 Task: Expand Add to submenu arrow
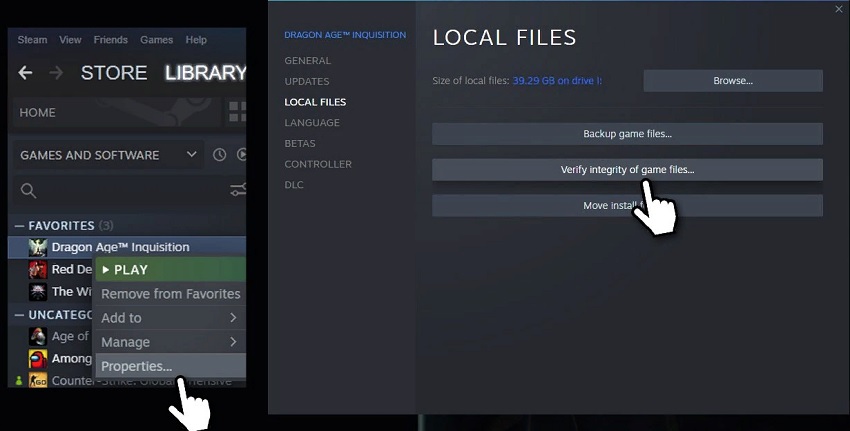[x=233, y=318]
